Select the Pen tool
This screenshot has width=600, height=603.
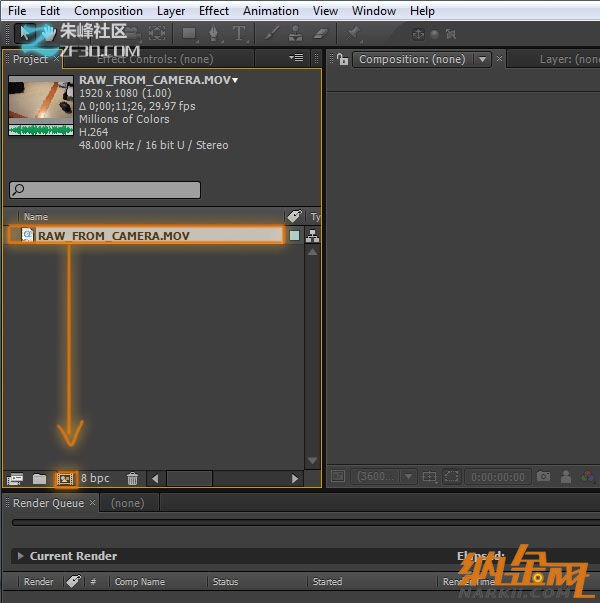point(213,33)
